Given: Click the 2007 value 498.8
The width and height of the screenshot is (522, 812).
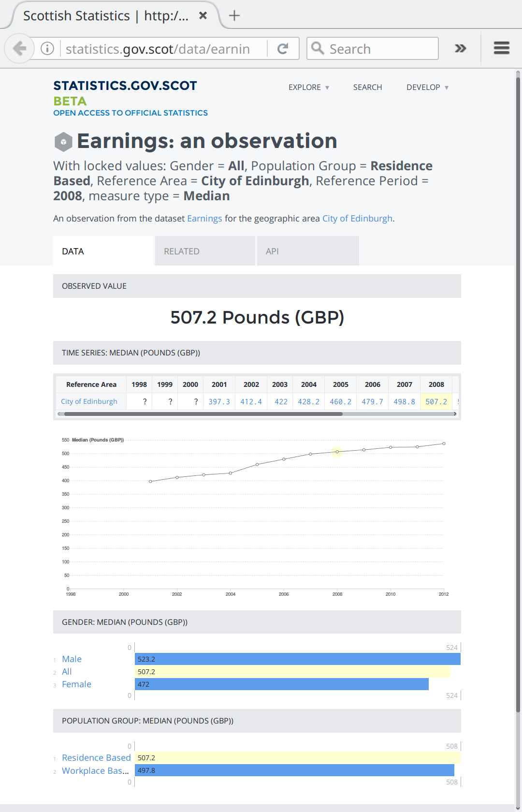Looking at the screenshot, I should pos(405,402).
